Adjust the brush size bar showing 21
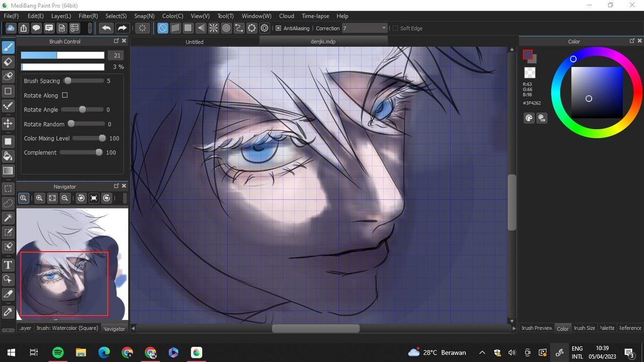Screen dimensions: 644x362 (62, 55)
